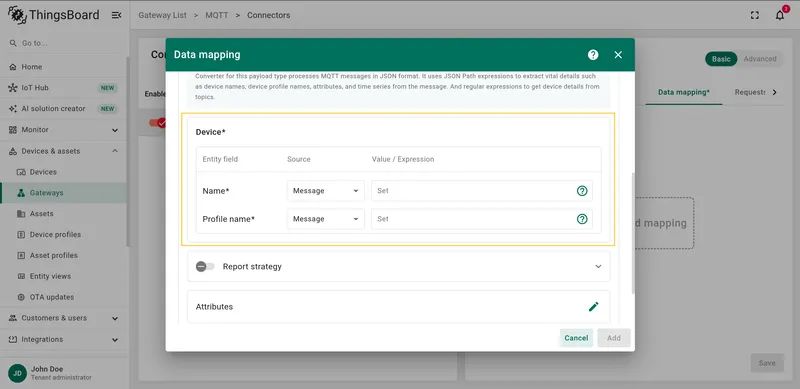Screen dimensions: 800x389
Task: Edit Attributes with pencil icon
Action: click(x=593, y=307)
